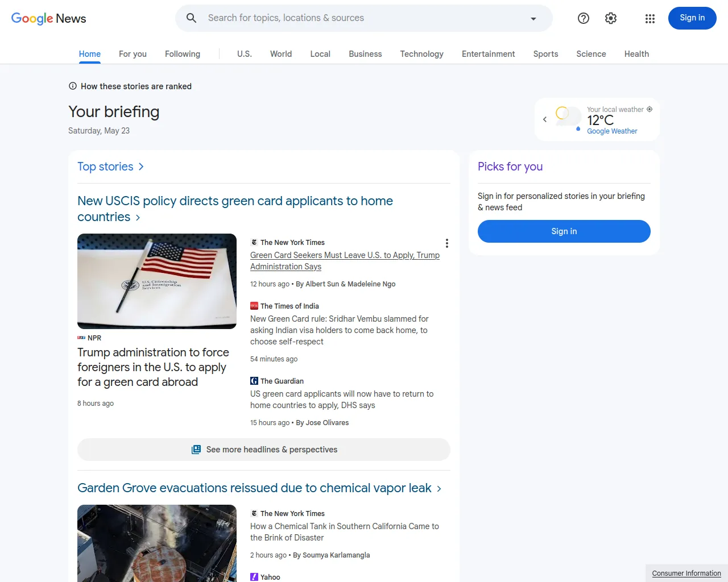The height and width of the screenshot is (582, 728).
Task: Click the search magnifier icon
Action: [x=192, y=18]
